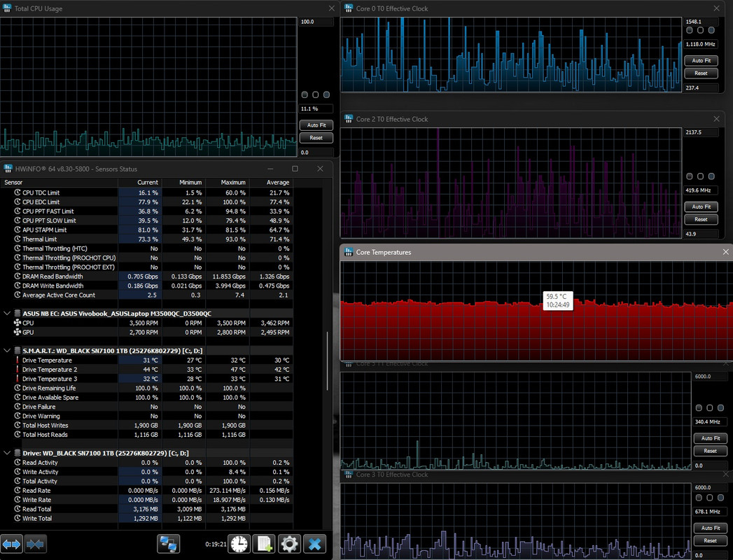
Task: Click the icon beside Drive Remaining Life
Action: pyautogui.click(x=18, y=388)
